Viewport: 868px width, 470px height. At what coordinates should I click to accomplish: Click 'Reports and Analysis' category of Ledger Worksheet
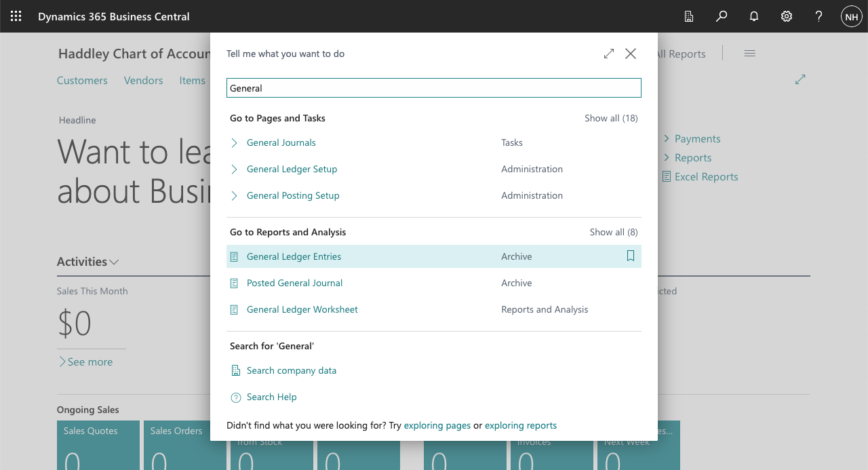545,309
